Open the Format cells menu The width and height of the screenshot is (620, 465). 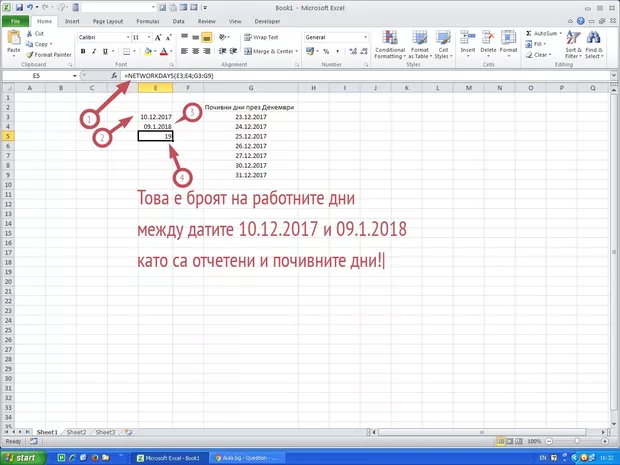click(508, 43)
